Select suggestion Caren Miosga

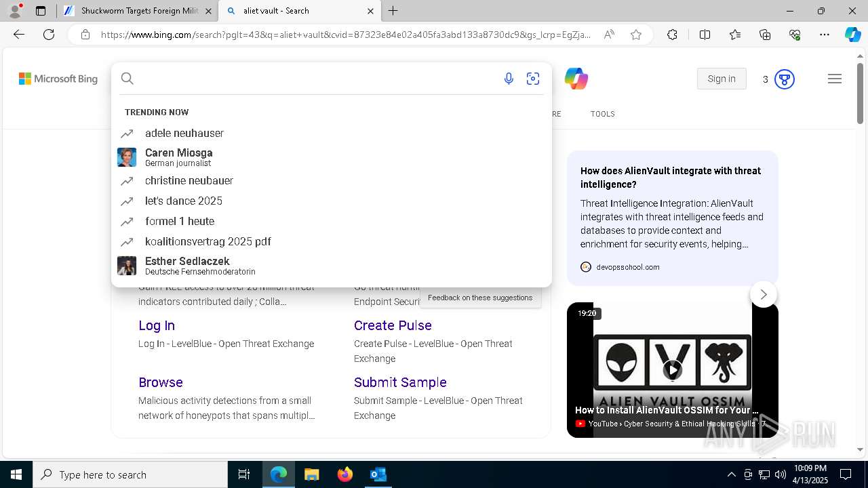(x=332, y=157)
